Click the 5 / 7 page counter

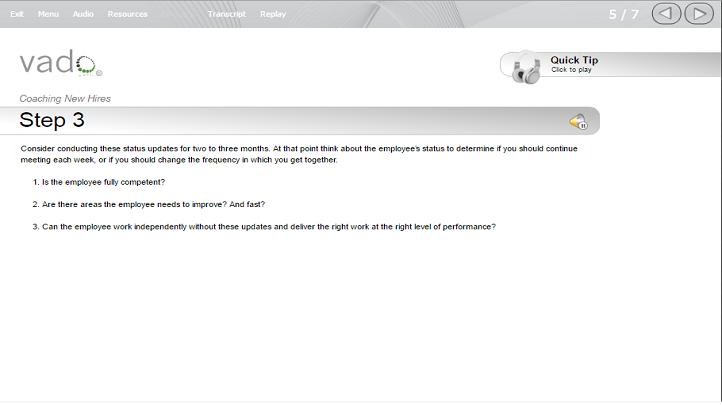pyautogui.click(x=623, y=14)
